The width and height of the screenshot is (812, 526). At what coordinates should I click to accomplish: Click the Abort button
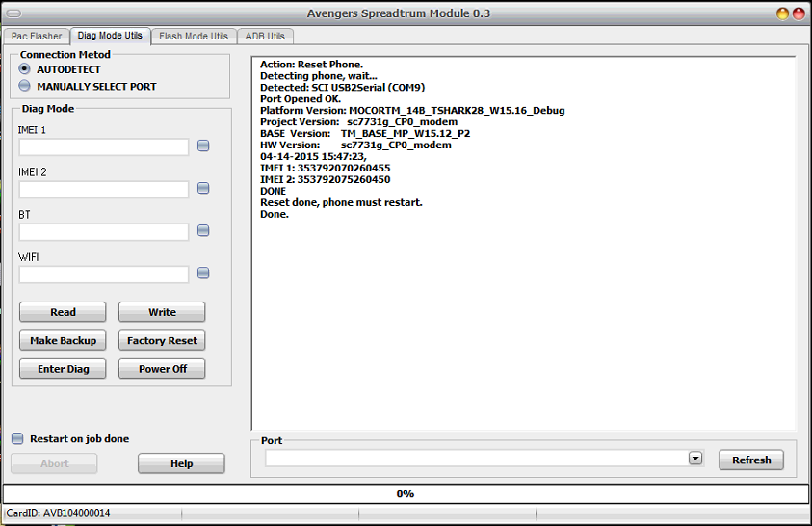tap(54, 463)
